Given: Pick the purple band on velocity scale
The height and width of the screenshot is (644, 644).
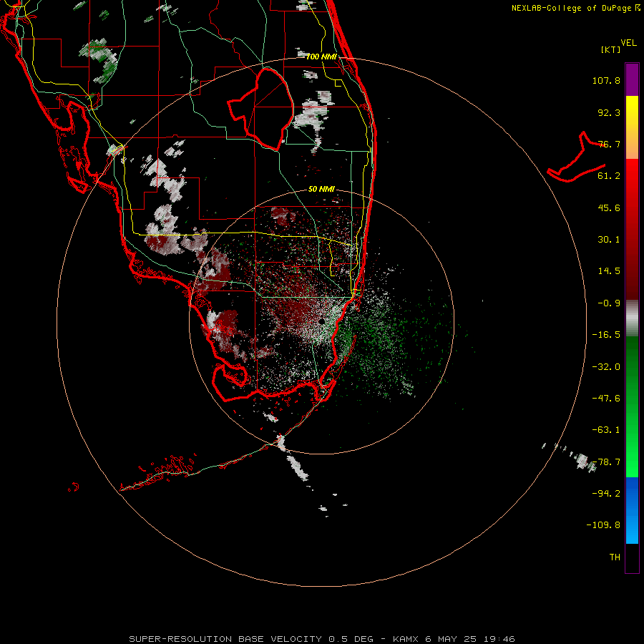Looking at the screenshot, I should click(x=632, y=79).
